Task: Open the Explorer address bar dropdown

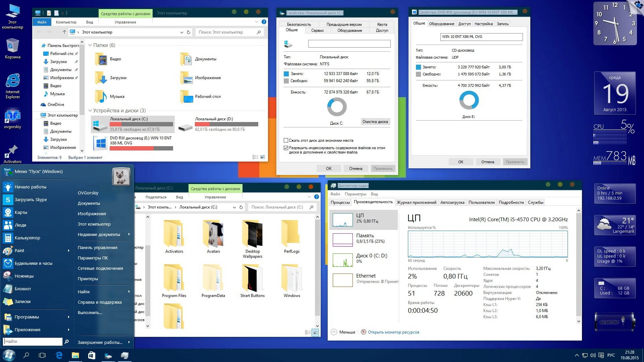Action: pos(181,32)
